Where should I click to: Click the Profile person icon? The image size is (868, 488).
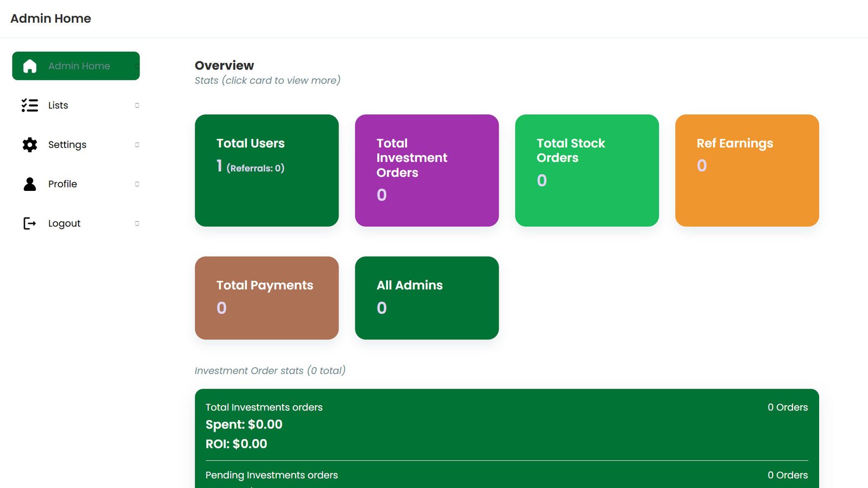[x=30, y=184]
